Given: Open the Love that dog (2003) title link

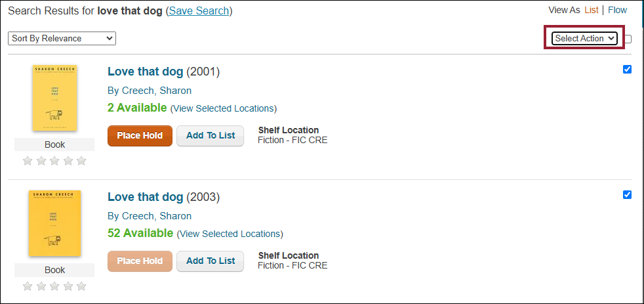Looking at the screenshot, I should coord(146,197).
